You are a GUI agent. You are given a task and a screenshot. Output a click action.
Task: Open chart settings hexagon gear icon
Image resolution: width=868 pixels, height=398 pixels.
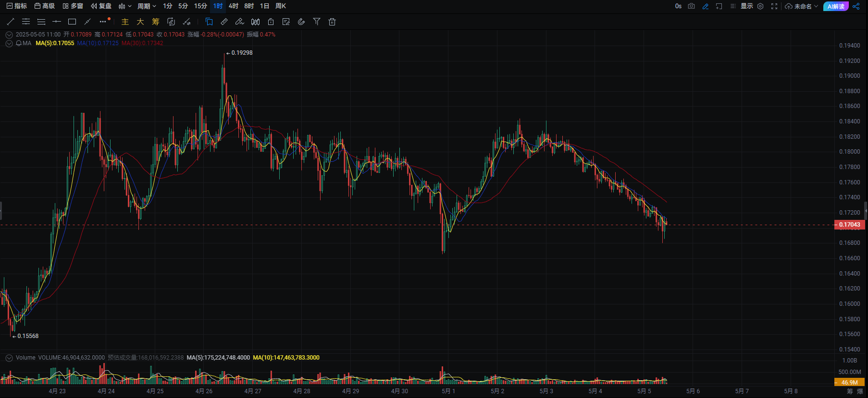pos(760,6)
